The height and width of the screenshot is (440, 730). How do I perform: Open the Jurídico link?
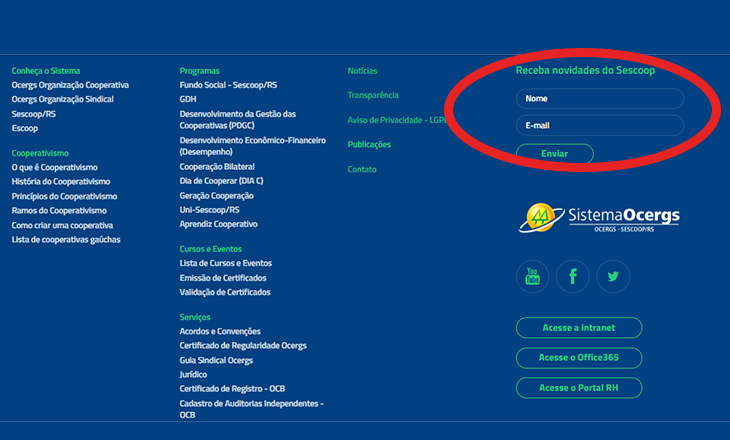point(193,375)
